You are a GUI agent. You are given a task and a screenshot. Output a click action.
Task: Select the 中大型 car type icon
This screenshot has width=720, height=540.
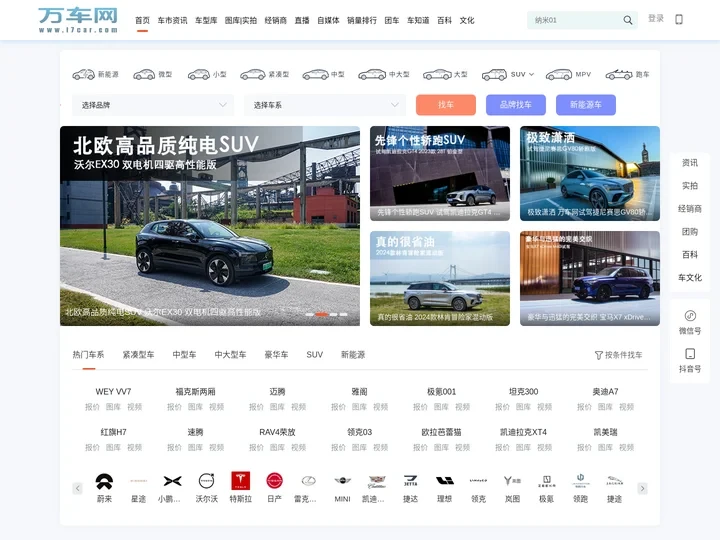pos(372,74)
